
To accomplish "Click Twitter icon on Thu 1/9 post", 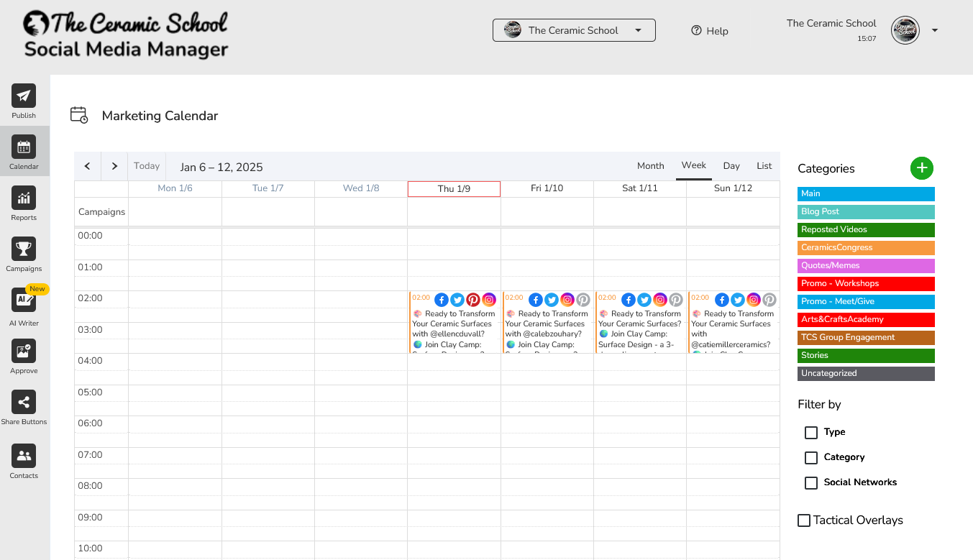I will 457,300.
